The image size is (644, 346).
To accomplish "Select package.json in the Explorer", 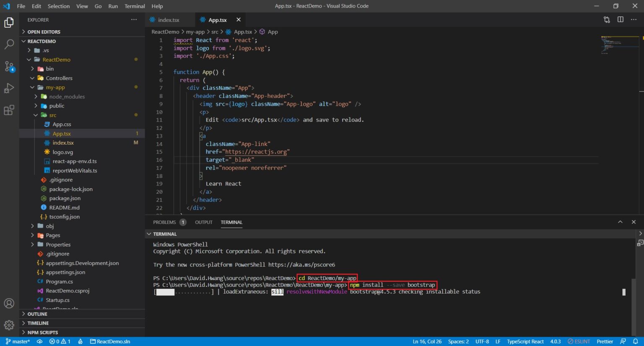I will point(65,198).
